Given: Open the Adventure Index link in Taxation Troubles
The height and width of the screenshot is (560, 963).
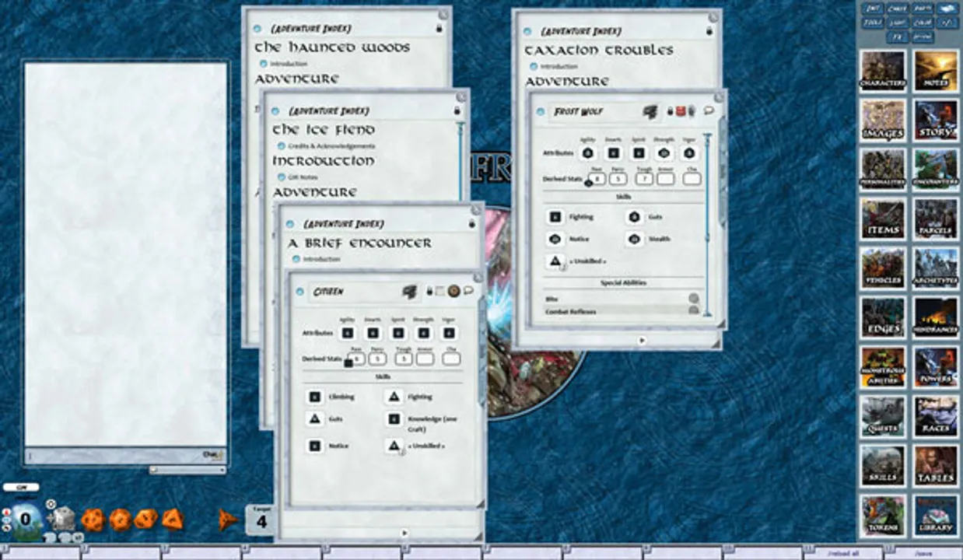Looking at the screenshot, I should 580,31.
